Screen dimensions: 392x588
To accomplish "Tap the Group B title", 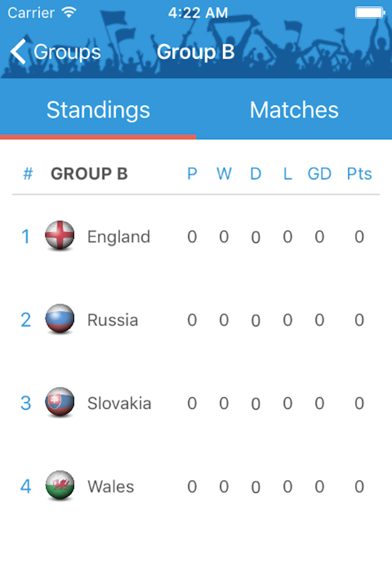I will click(x=195, y=51).
